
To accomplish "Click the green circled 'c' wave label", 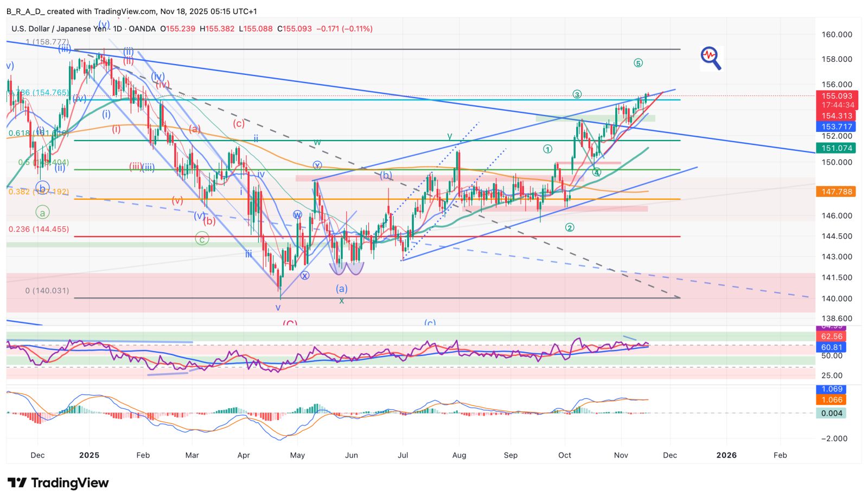I will pos(202,239).
